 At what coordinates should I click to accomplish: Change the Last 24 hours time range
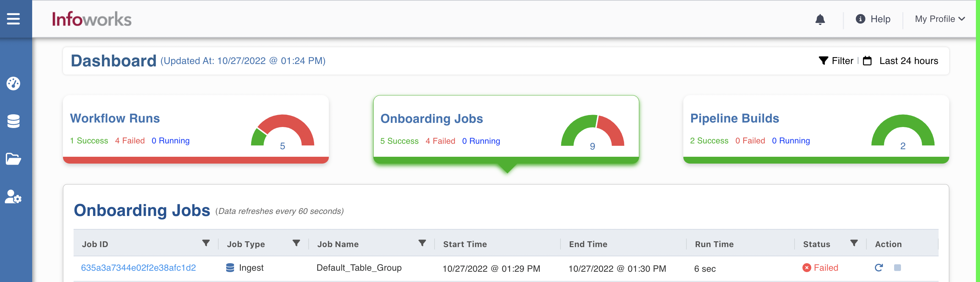(x=908, y=61)
